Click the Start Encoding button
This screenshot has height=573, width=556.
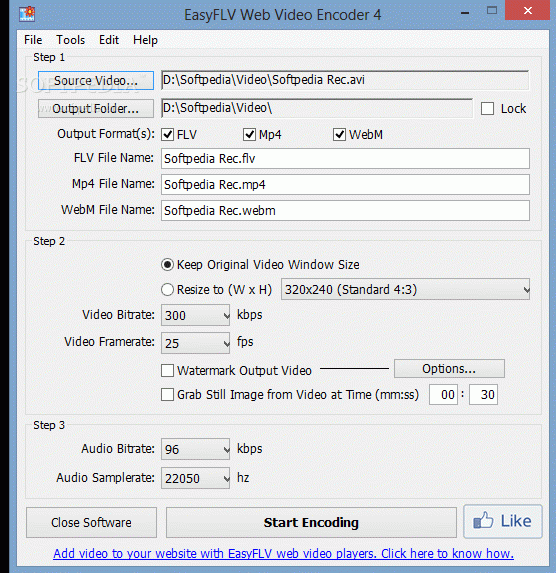tap(311, 523)
